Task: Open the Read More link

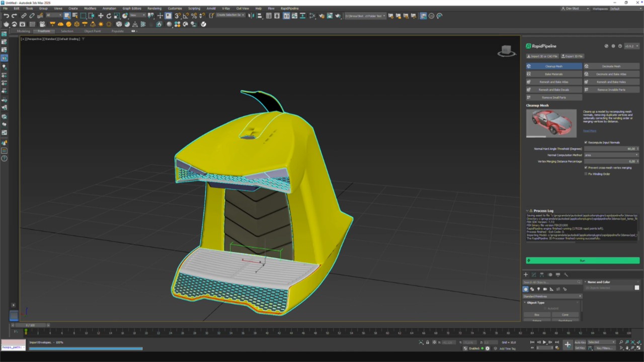Action: pos(590,131)
